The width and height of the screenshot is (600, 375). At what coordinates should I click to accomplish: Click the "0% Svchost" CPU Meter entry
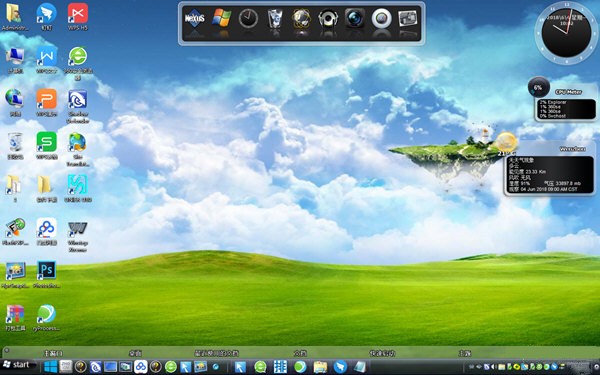click(553, 116)
